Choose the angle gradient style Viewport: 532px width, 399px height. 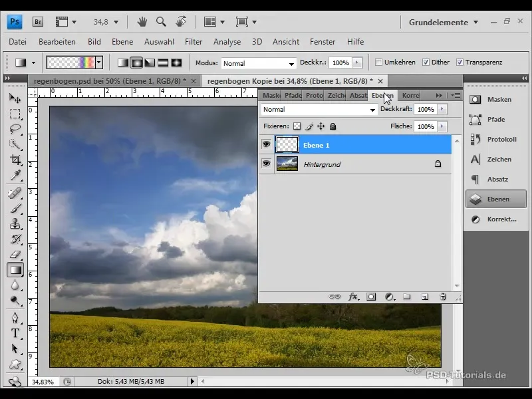point(150,63)
